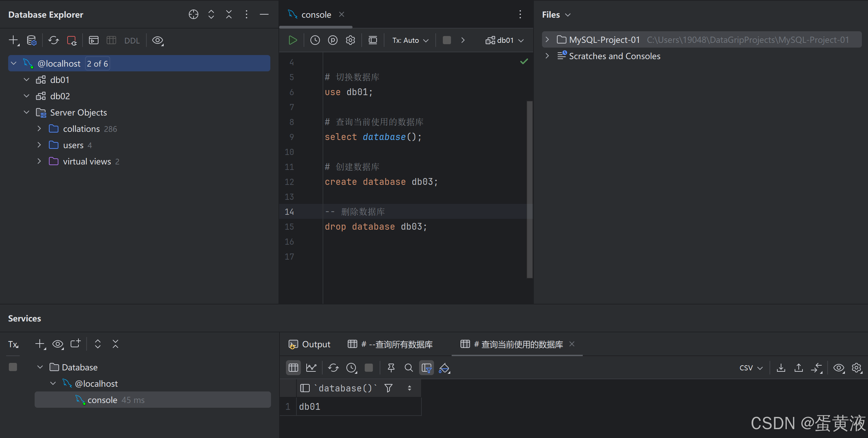This screenshot has height=438, width=868.
Task: Expand the collations folder
Action: (39, 129)
